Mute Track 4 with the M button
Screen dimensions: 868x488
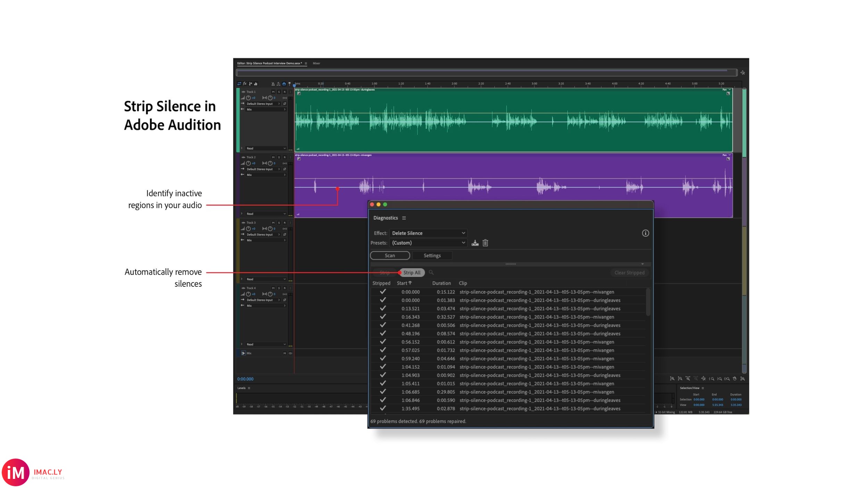[x=273, y=288]
